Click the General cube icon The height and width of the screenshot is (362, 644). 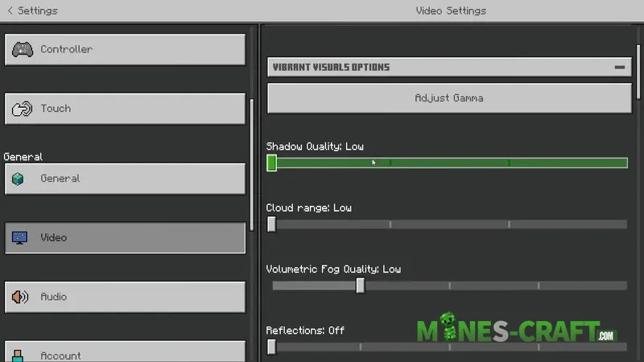point(18,179)
